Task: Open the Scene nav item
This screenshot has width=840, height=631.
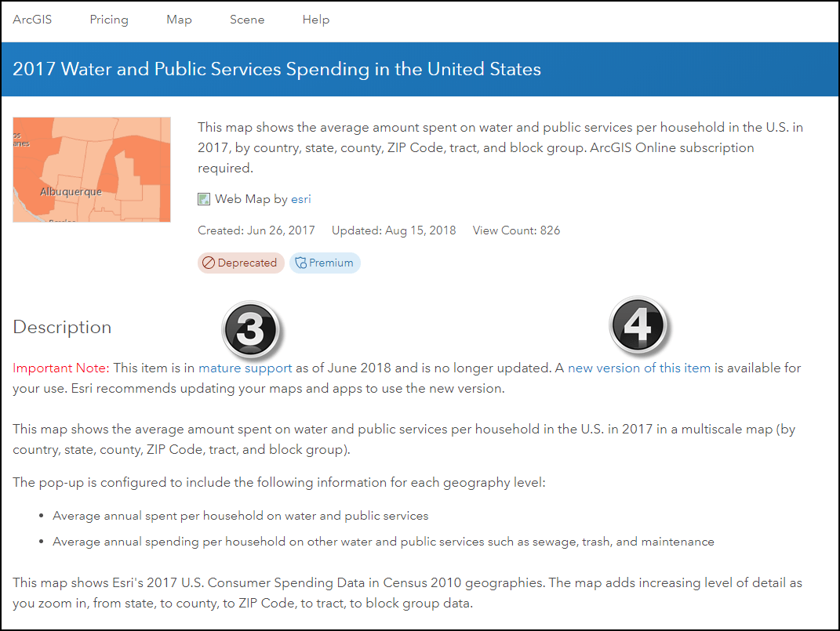Action: point(247,20)
